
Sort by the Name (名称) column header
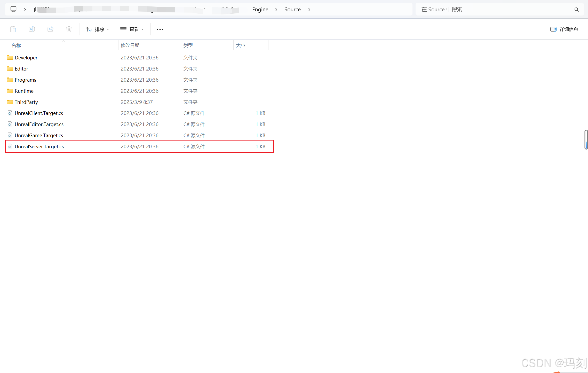(x=16, y=45)
